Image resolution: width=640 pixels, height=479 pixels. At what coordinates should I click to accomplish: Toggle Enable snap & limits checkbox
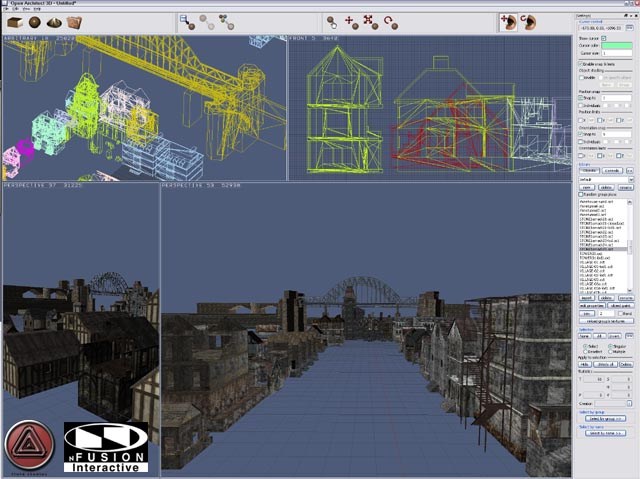pyautogui.click(x=580, y=64)
